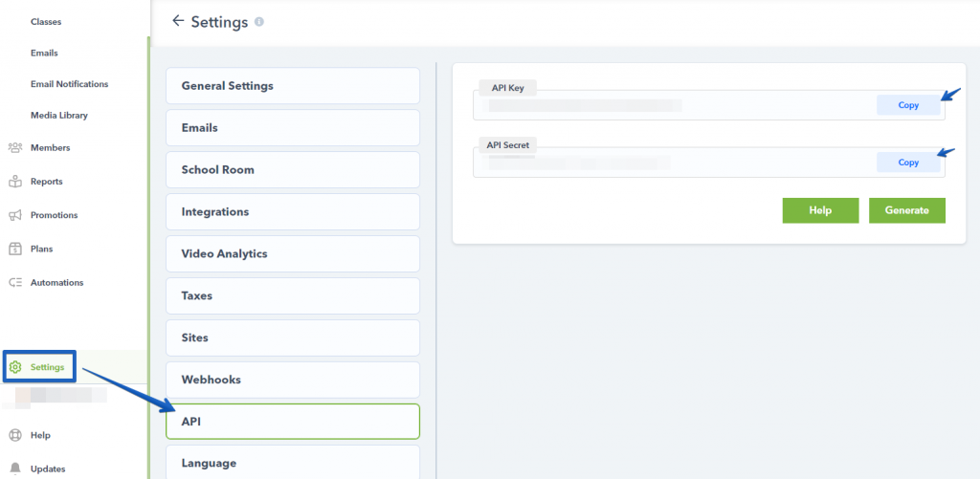The width and height of the screenshot is (980, 479).
Task: Click the Settings gear icon in sidebar
Action: pyautogui.click(x=15, y=367)
